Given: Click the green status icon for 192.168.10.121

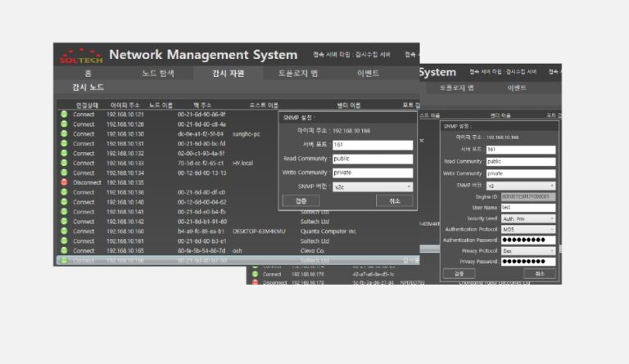Looking at the screenshot, I should pos(64,115).
